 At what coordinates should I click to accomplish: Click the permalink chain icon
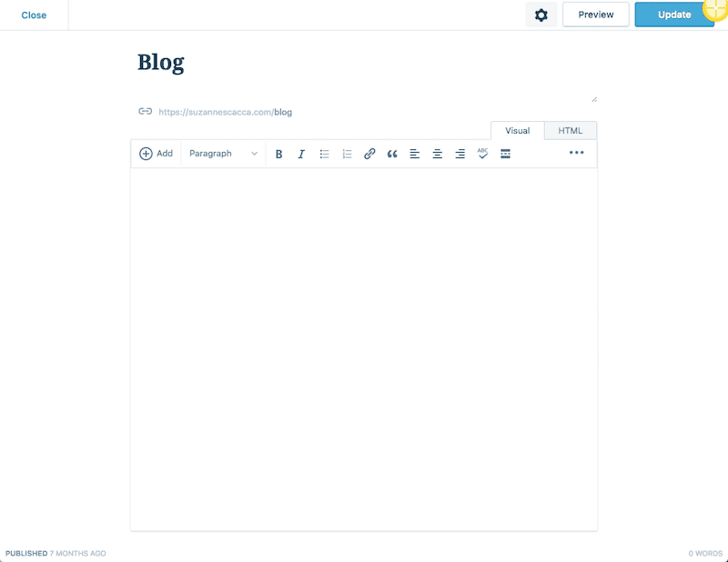tap(146, 111)
